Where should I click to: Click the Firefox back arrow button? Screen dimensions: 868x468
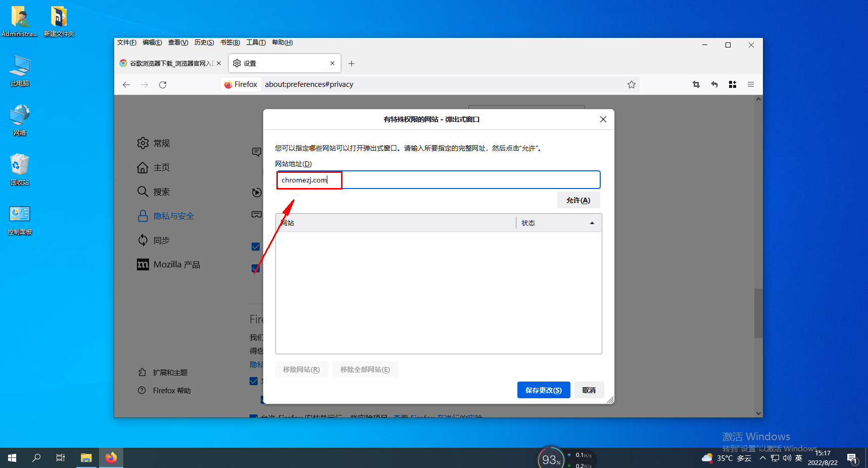point(126,84)
